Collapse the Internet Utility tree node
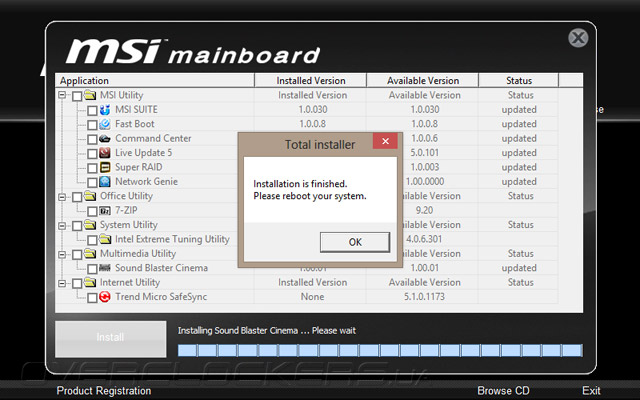The width and height of the screenshot is (640, 400). 62,283
